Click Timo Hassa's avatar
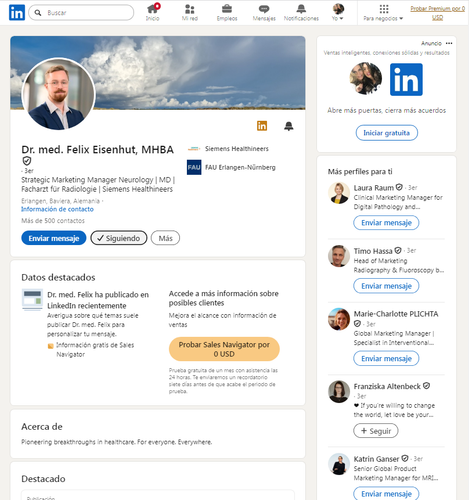This screenshot has height=500, width=469. (x=339, y=256)
